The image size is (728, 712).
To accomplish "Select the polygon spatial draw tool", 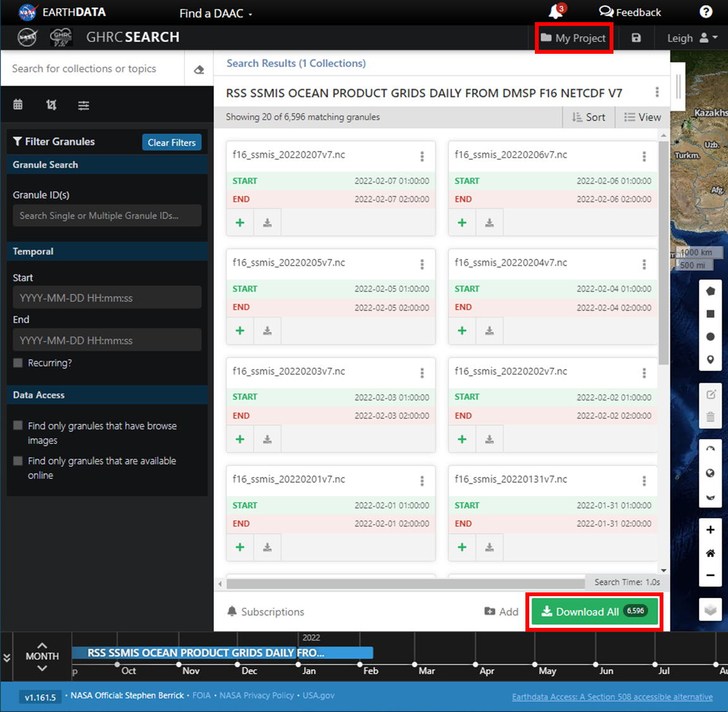I will coord(710,291).
